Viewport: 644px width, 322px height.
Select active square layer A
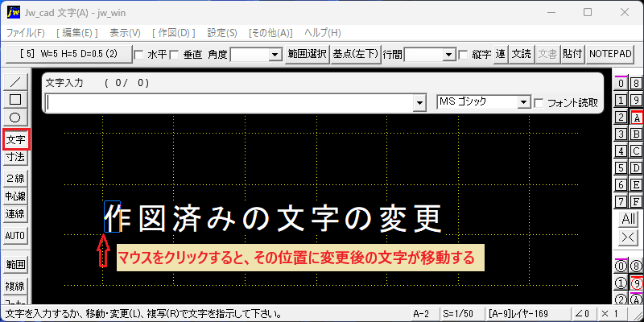(x=636, y=118)
